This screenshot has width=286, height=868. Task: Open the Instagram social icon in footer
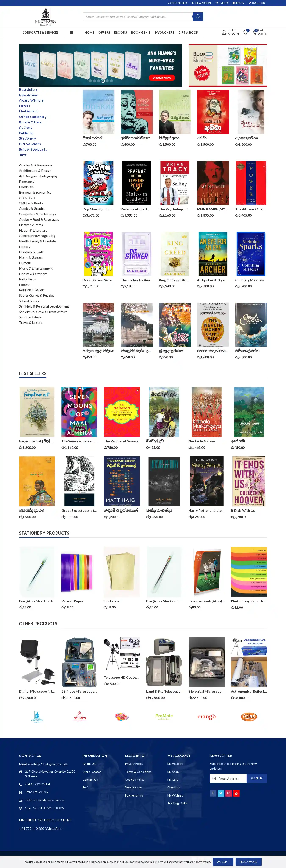(x=228, y=793)
